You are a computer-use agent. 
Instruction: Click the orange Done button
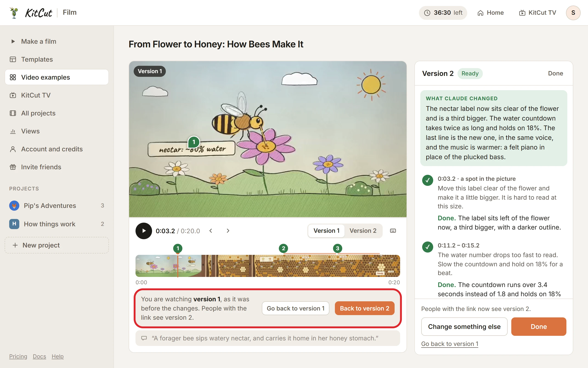tap(539, 327)
